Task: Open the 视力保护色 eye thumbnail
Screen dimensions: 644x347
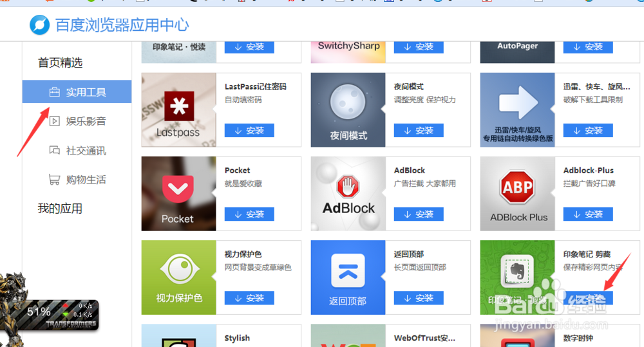Action: coord(178,277)
